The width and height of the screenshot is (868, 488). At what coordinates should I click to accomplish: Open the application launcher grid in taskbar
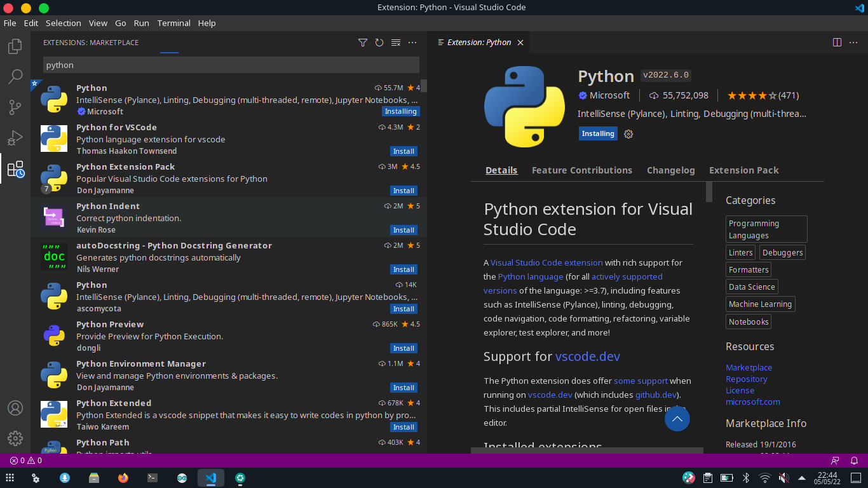pyautogui.click(x=10, y=478)
